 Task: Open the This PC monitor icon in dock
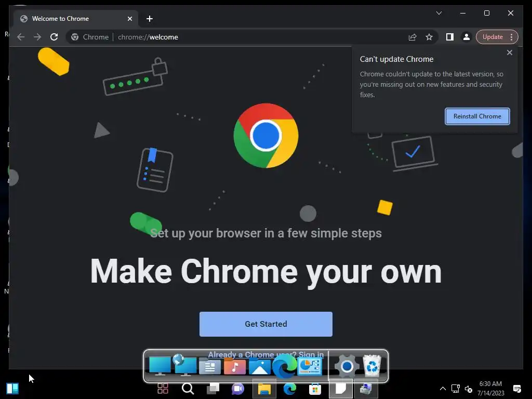(x=160, y=366)
